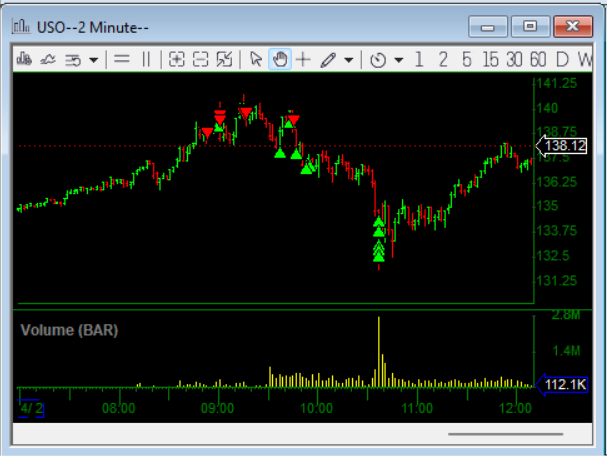
Task: Open the pencil tool dropdown arrow
Action: tap(348, 60)
